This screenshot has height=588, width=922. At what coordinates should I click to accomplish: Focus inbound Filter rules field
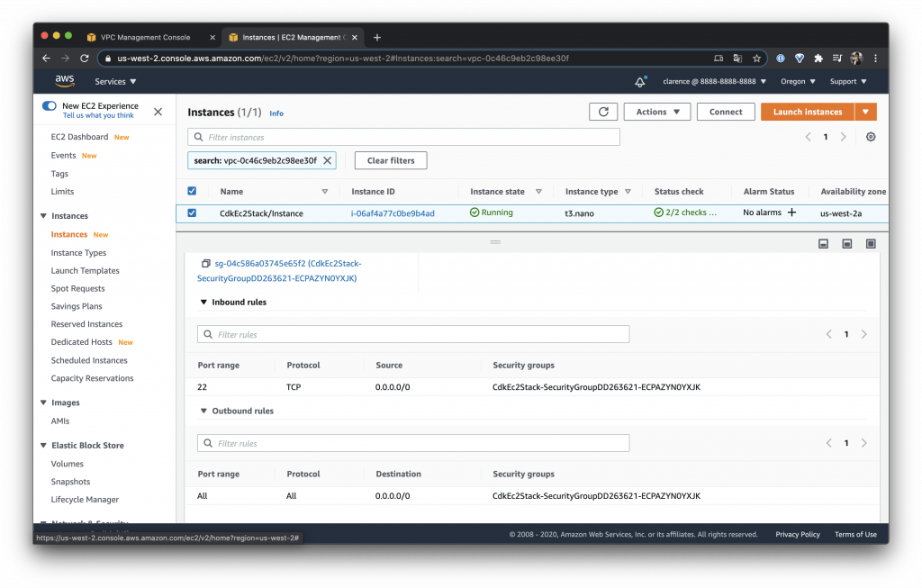click(x=413, y=334)
